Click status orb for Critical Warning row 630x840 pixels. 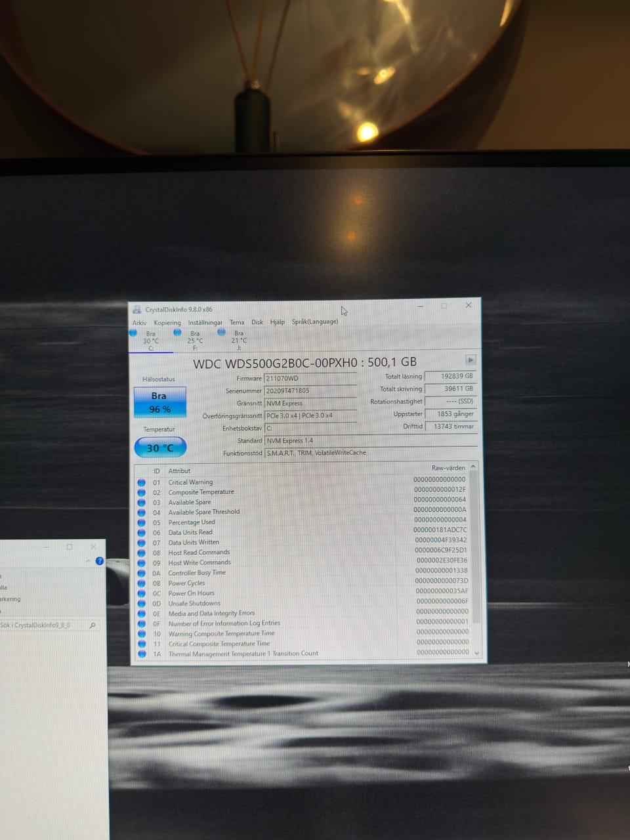click(x=141, y=482)
